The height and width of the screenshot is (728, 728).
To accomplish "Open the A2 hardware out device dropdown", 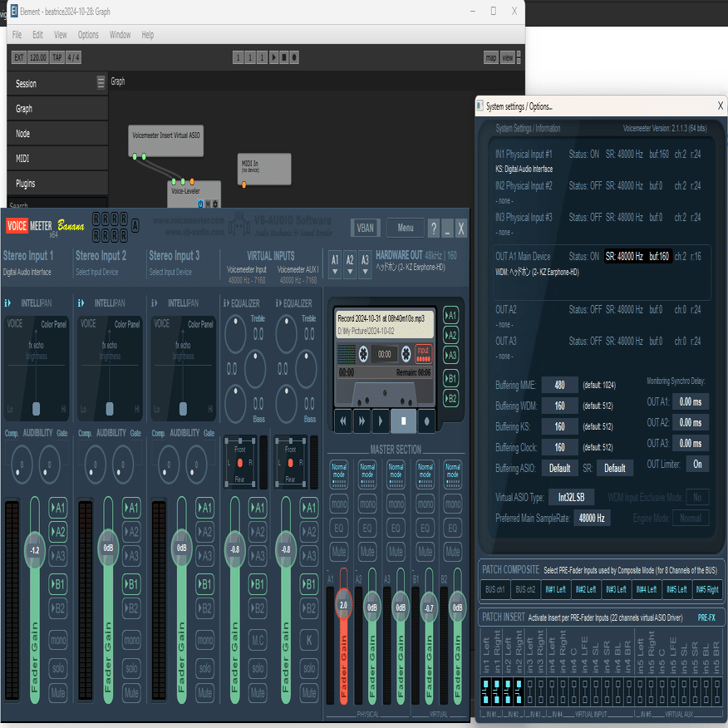I will click(350, 264).
